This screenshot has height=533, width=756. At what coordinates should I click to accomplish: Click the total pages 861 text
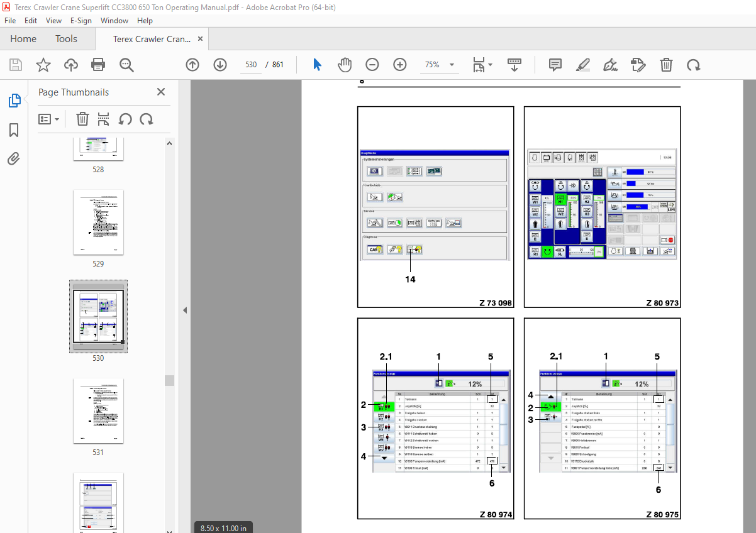(278, 65)
